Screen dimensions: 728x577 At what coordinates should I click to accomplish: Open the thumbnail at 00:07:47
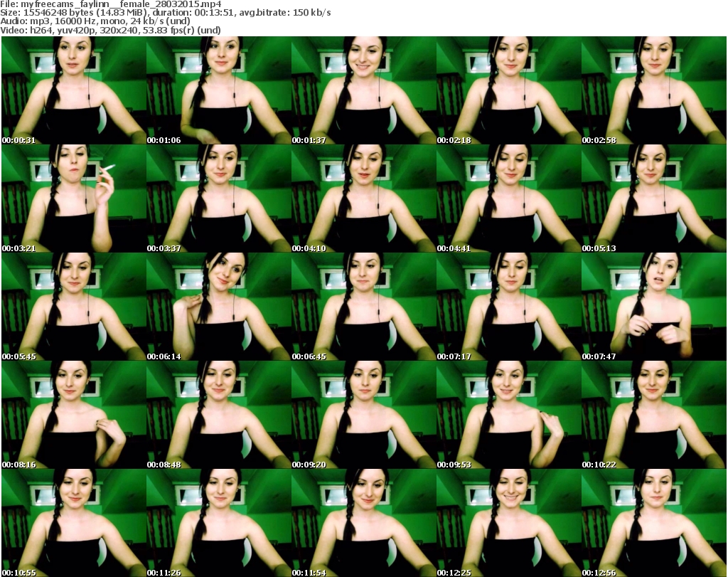(x=654, y=307)
